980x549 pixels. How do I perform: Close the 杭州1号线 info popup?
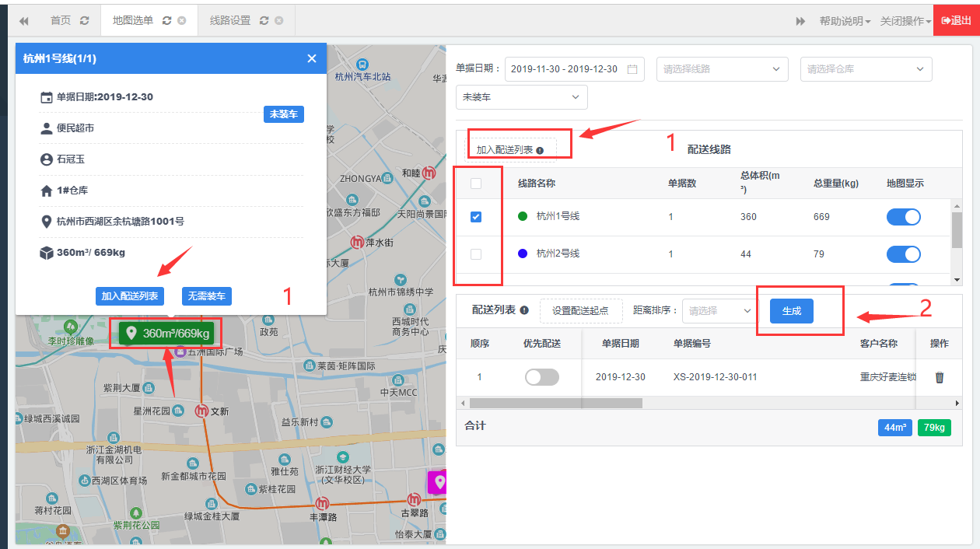point(312,58)
